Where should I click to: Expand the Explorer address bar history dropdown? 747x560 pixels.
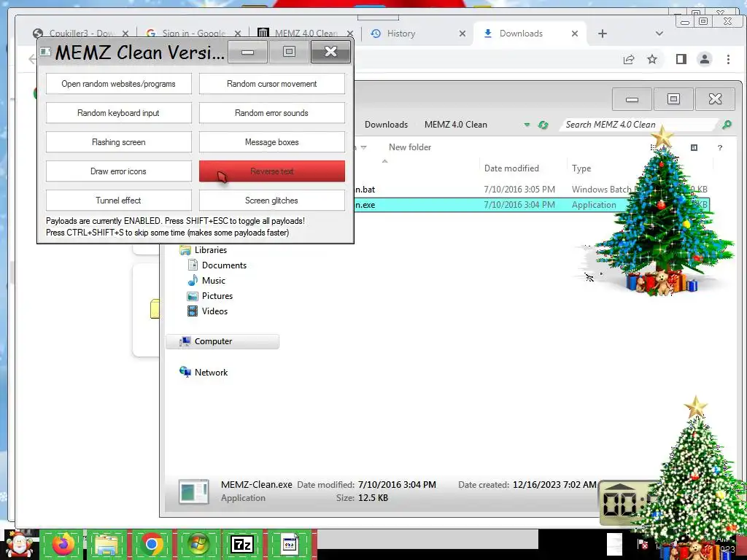tap(527, 125)
